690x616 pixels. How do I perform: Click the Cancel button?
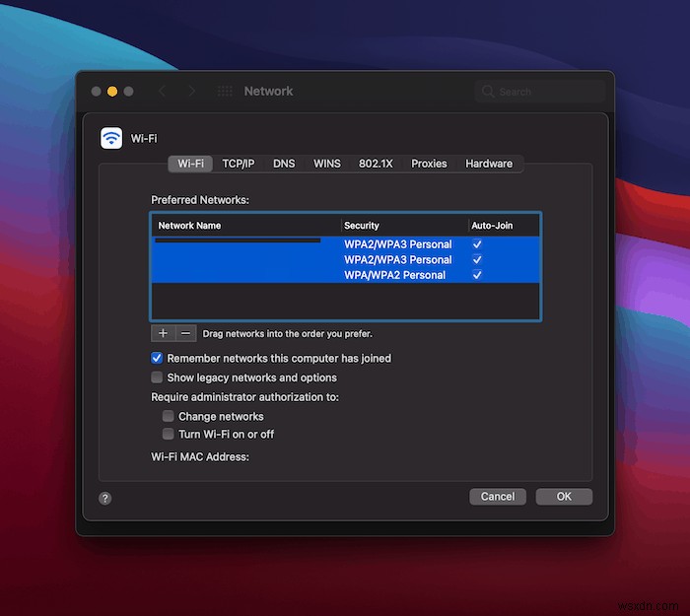click(498, 497)
